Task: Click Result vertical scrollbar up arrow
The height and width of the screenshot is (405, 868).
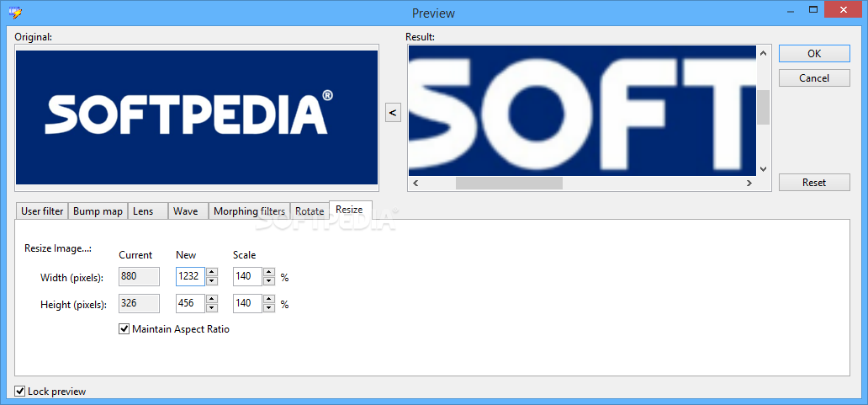Action: pos(764,53)
